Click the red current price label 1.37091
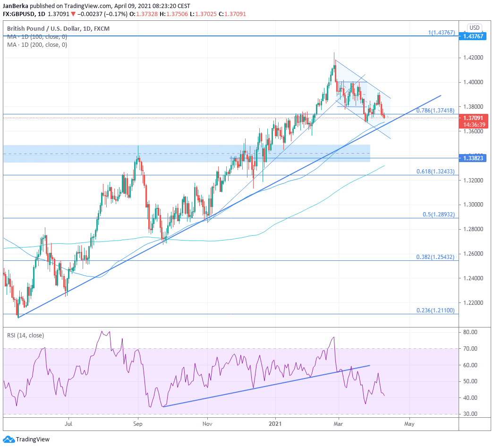The width and height of the screenshot is (494, 448). pos(473,118)
